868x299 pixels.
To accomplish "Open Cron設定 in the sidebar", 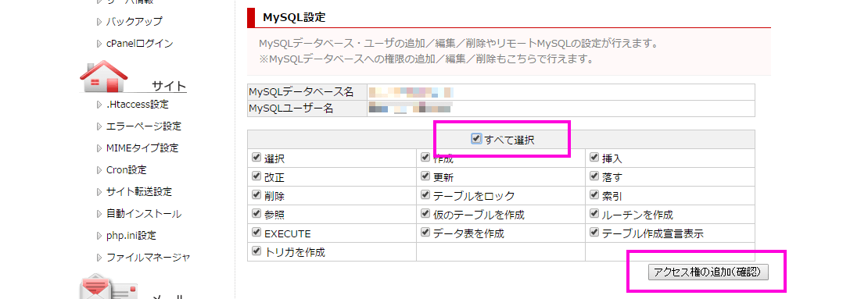I will point(126,170).
